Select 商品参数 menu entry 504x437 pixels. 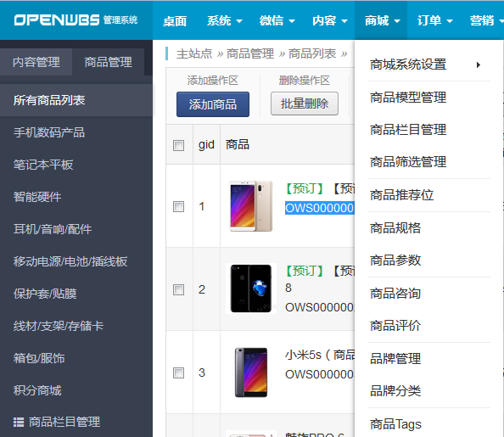click(395, 261)
